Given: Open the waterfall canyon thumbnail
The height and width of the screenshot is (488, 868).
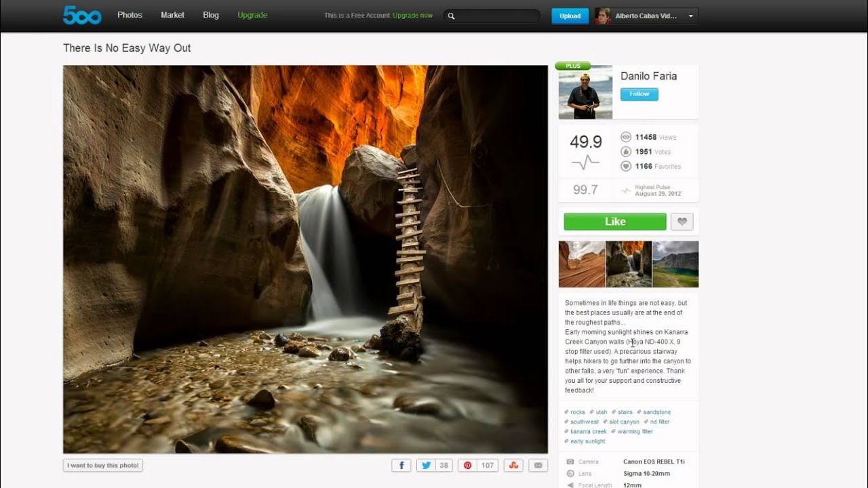Looking at the screenshot, I should tap(629, 264).
